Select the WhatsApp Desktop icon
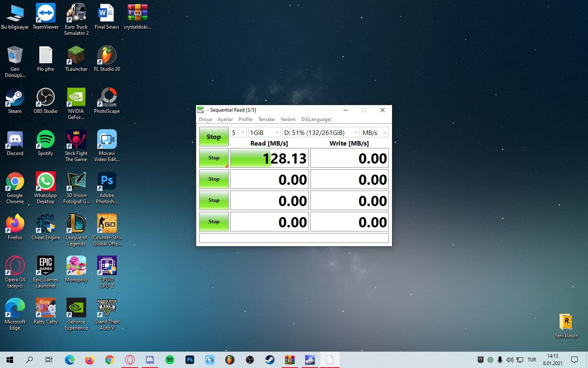Viewport: 588px width, 368px height. 45,188
